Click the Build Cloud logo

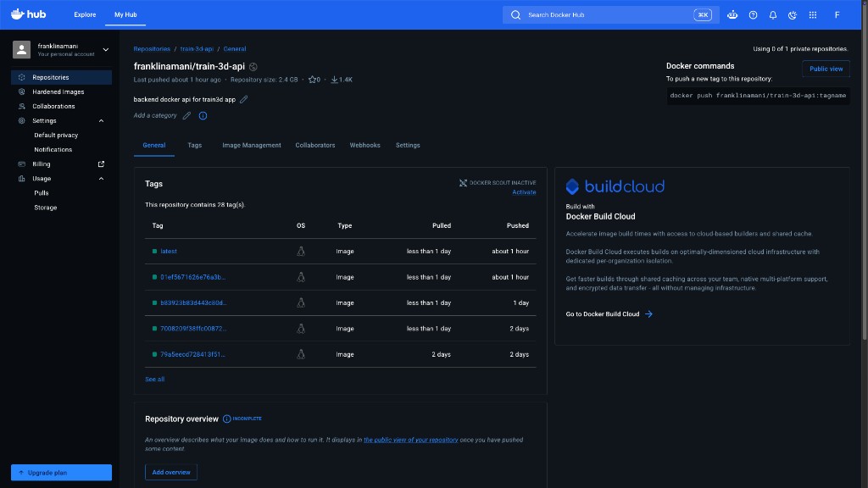(615, 186)
